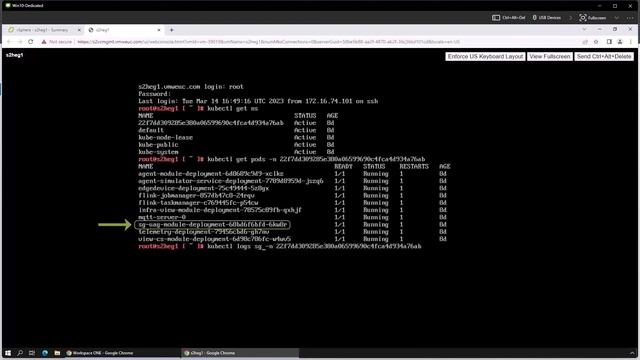The image size is (640, 360).
Task: Click the flink-taskmanager pod name
Action: pyautogui.click(x=198, y=203)
